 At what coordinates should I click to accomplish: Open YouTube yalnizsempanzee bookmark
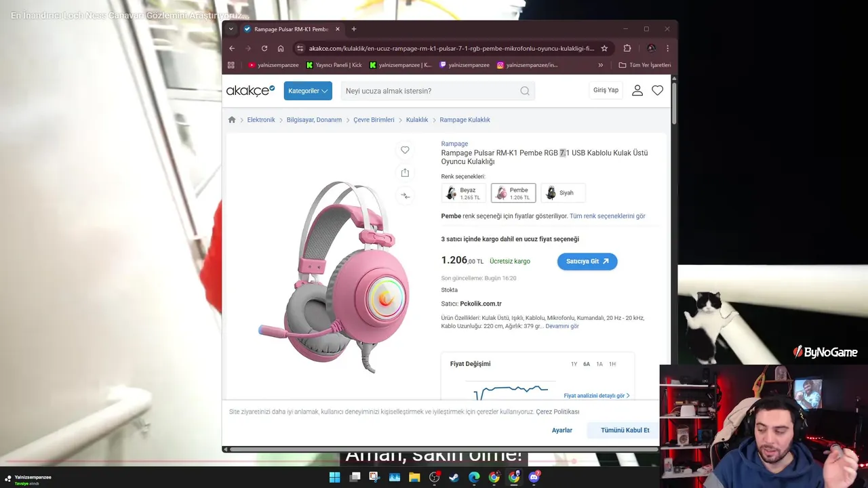pyautogui.click(x=273, y=65)
